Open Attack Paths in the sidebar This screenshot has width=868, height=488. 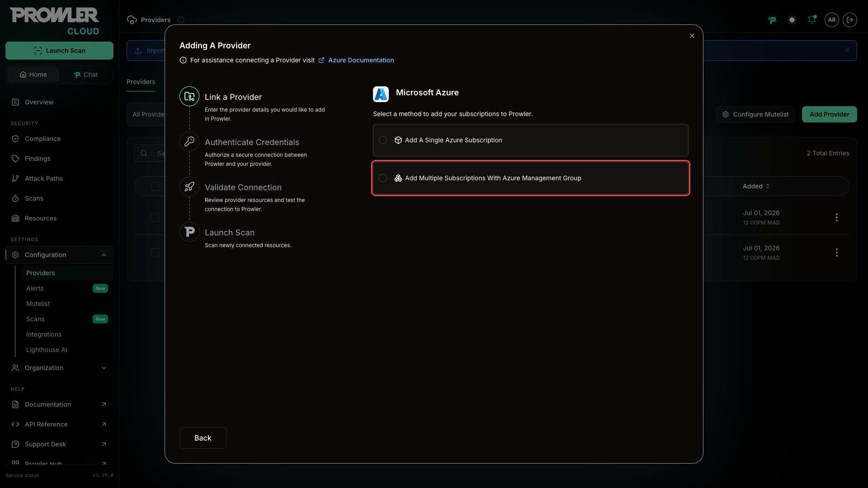44,178
